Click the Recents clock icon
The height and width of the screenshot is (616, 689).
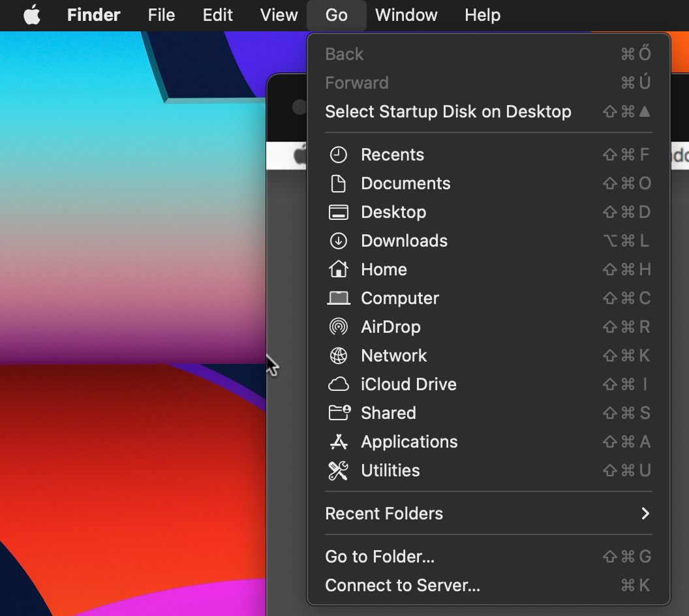(338, 155)
